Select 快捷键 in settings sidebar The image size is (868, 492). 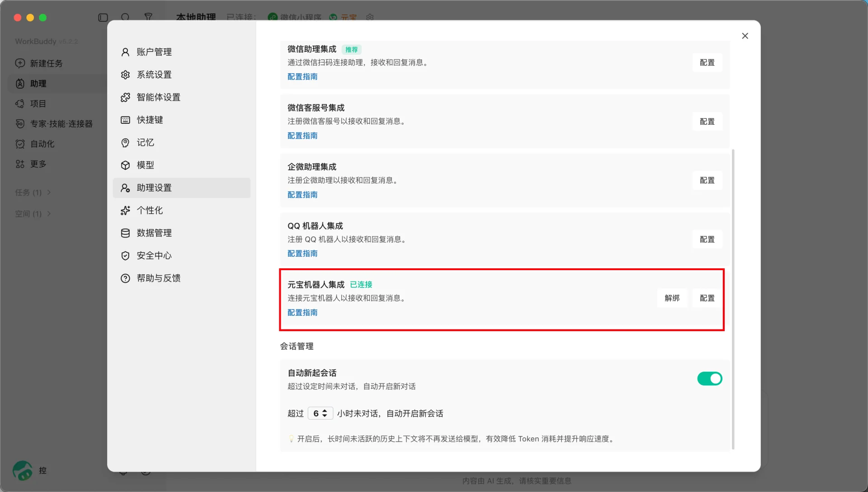point(181,120)
